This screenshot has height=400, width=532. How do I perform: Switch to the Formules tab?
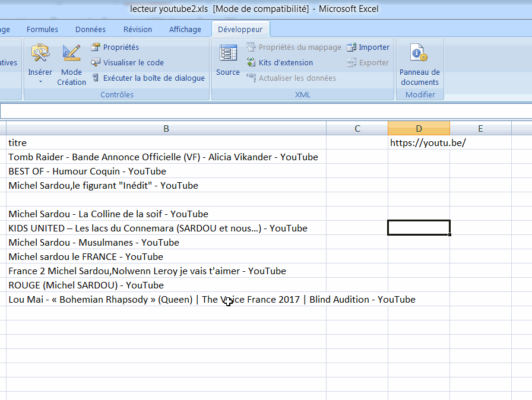tap(42, 30)
